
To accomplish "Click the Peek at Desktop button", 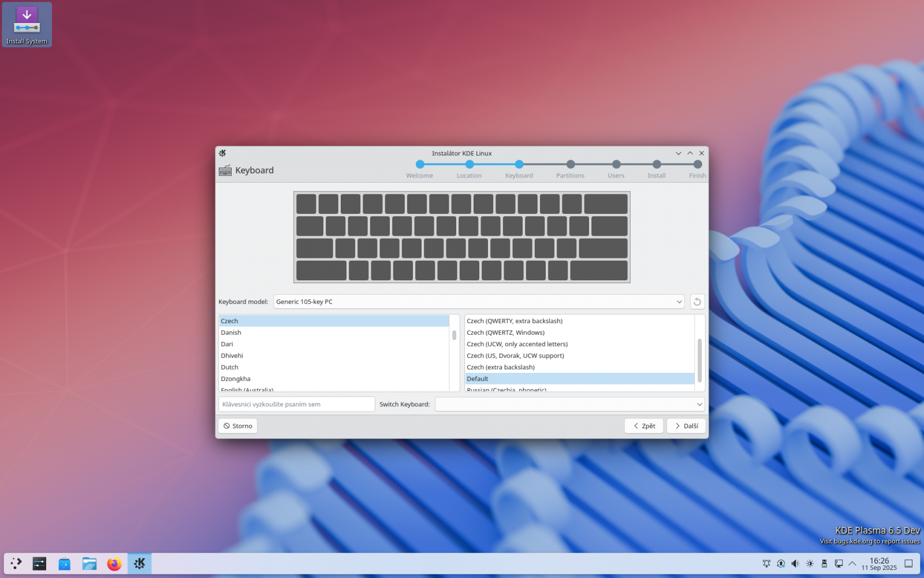I will 908,564.
